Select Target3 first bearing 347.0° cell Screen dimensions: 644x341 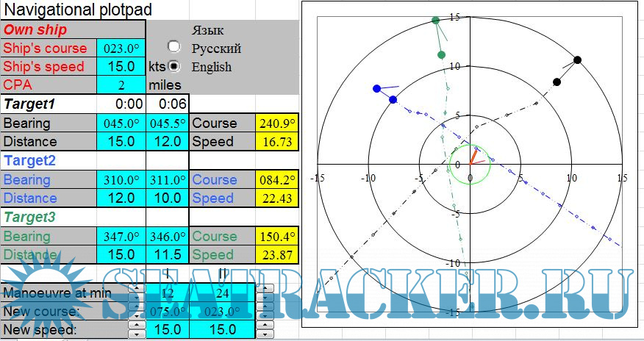[121, 237]
